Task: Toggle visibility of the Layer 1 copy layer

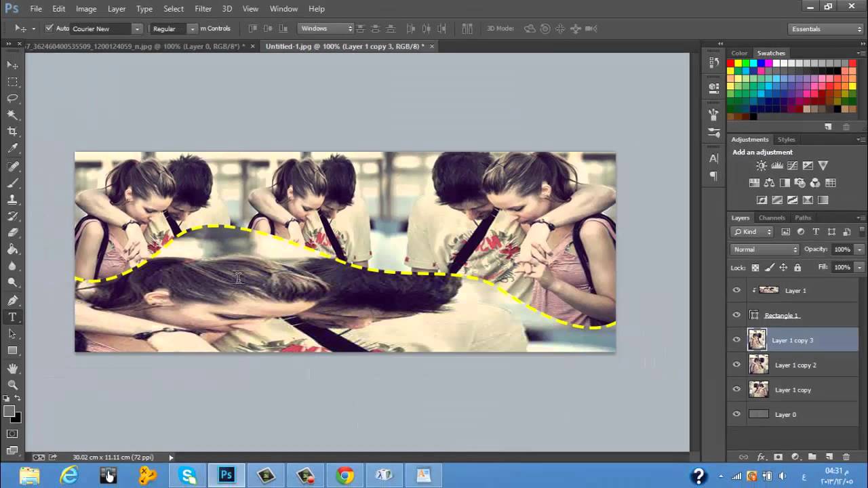Action: (x=736, y=390)
